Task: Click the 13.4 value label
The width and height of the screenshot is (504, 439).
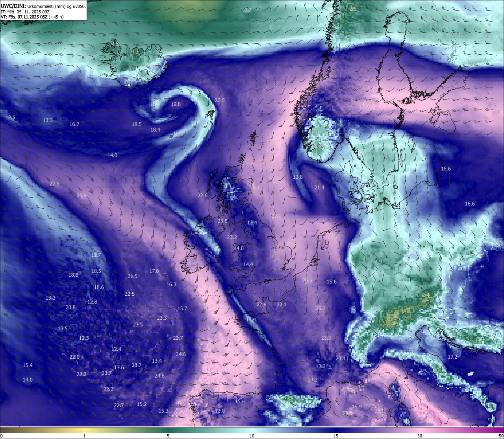Action: point(157,361)
